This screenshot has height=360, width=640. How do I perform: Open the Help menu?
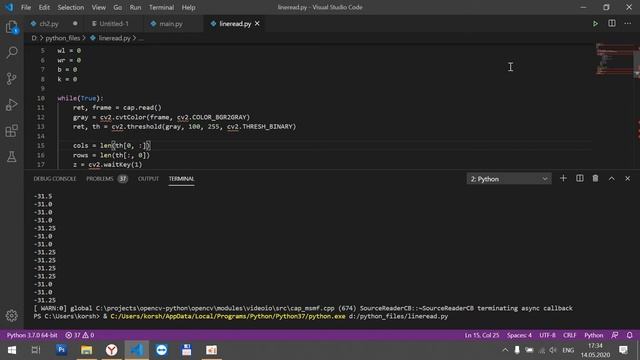188,7
